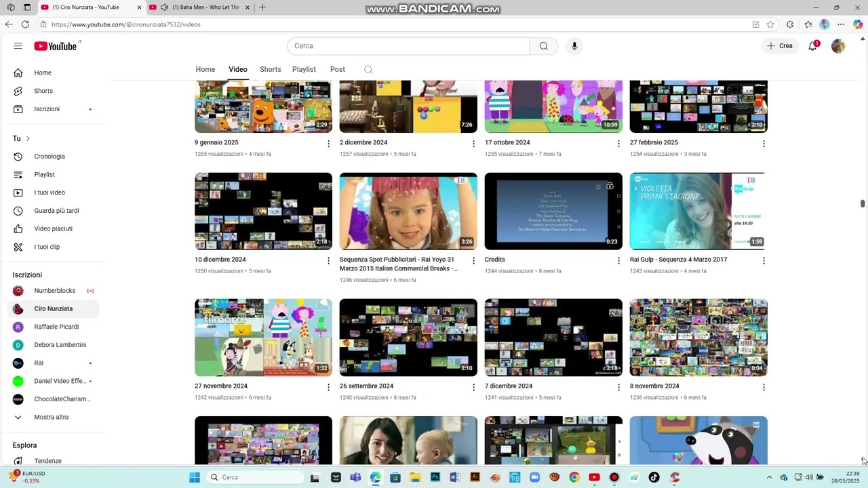Screen dimensions: 868x488
Task: Open TikTok from the taskbar
Action: (x=654, y=477)
